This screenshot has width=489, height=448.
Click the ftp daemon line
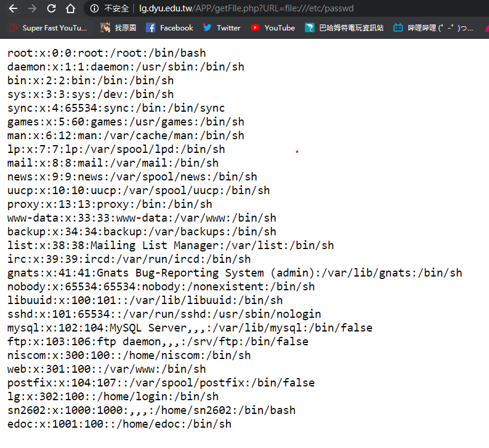pos(158,342)
